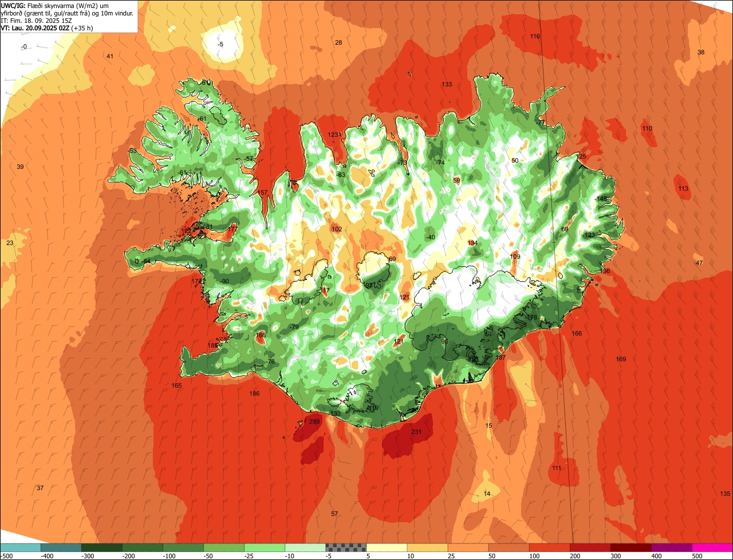
Task: Click the value 289 south of the coast
Action: 314,421
